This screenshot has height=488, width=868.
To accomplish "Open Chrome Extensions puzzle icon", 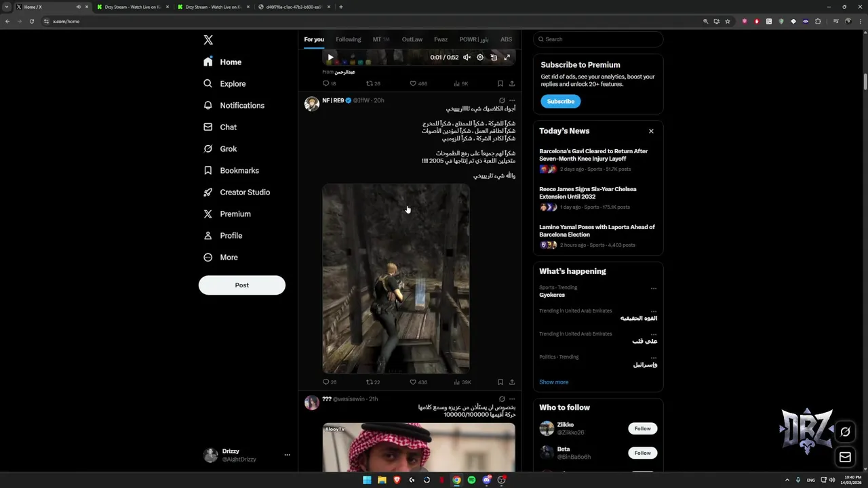I will [818, 21].
